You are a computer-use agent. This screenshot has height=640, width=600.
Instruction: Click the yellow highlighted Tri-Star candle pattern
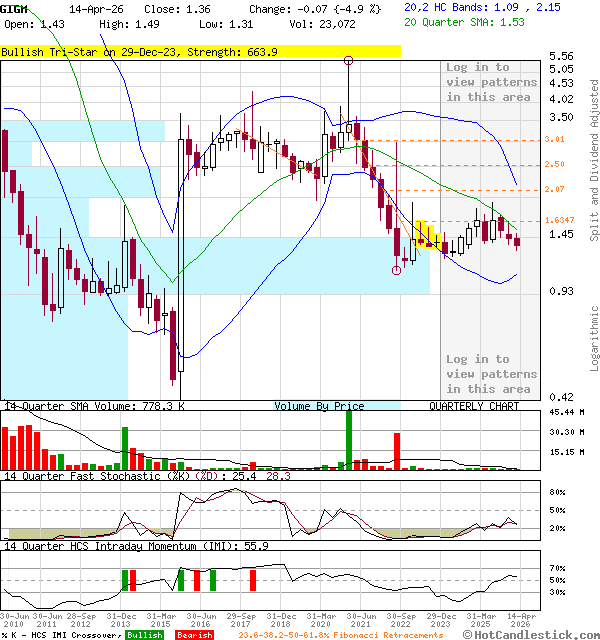pyautogui.click(x=428, y=236)
